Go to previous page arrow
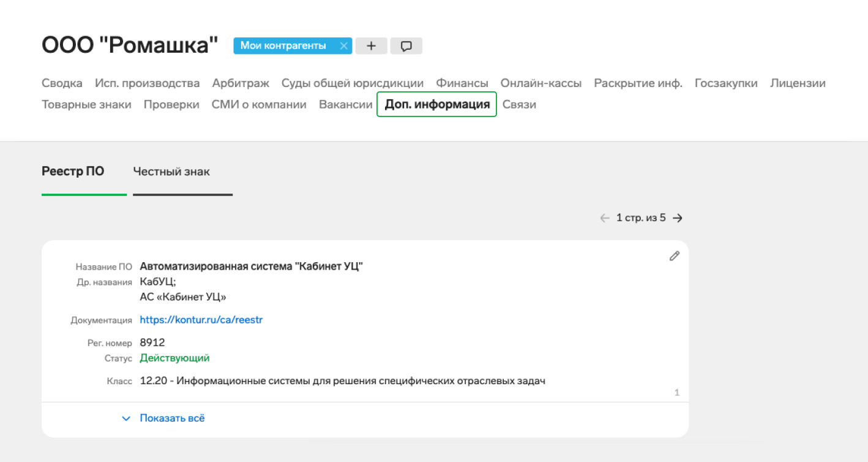Viewport: 868px width, 462px height. tap(605, 218)
